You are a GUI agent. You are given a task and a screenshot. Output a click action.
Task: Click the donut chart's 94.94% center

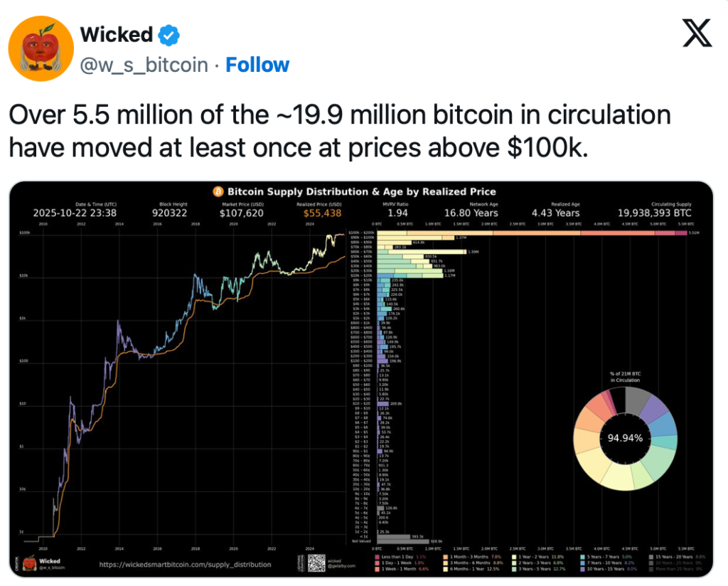click(625, 438)
